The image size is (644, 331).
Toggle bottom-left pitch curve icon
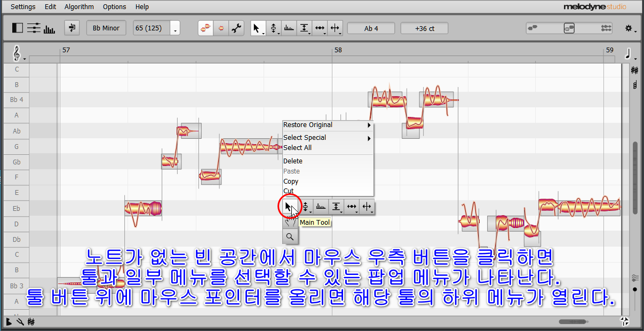tap(20, 321)
